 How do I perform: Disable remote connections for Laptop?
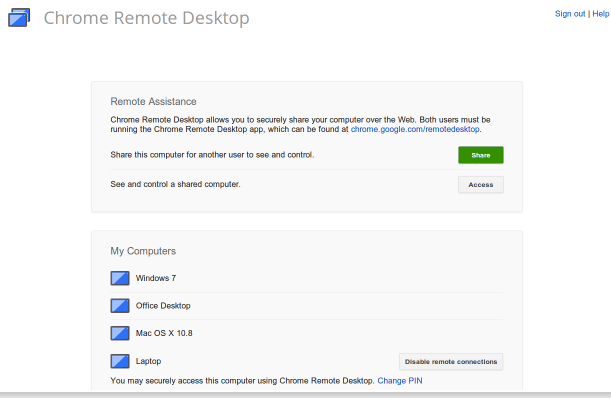point(451,362)
